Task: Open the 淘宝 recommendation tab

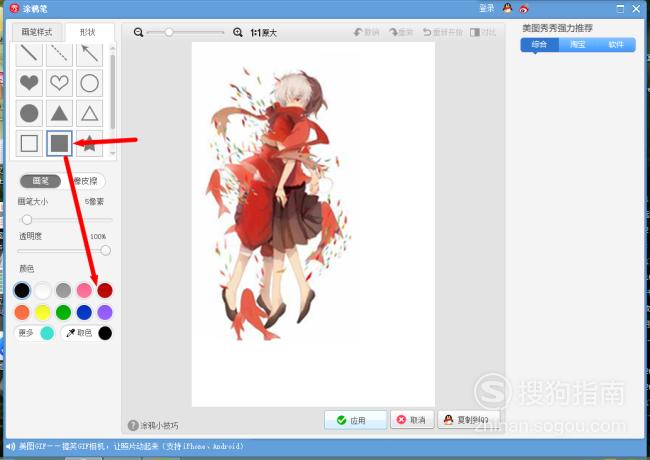Action: pos(577,44)
